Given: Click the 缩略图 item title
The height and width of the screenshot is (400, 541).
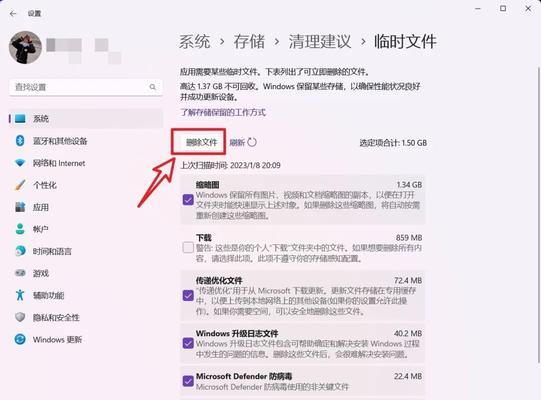Looking at the screenshot, I should [x=207, y=185].
